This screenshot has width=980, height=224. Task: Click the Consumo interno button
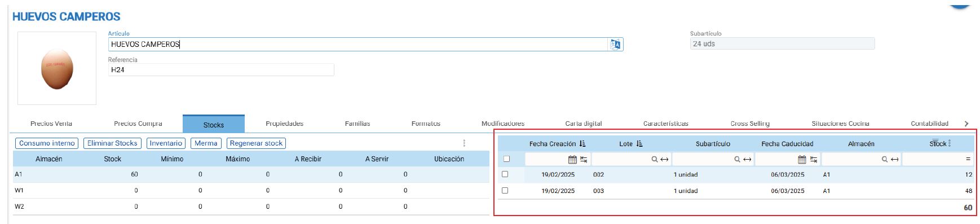click(x=47, y=143)
